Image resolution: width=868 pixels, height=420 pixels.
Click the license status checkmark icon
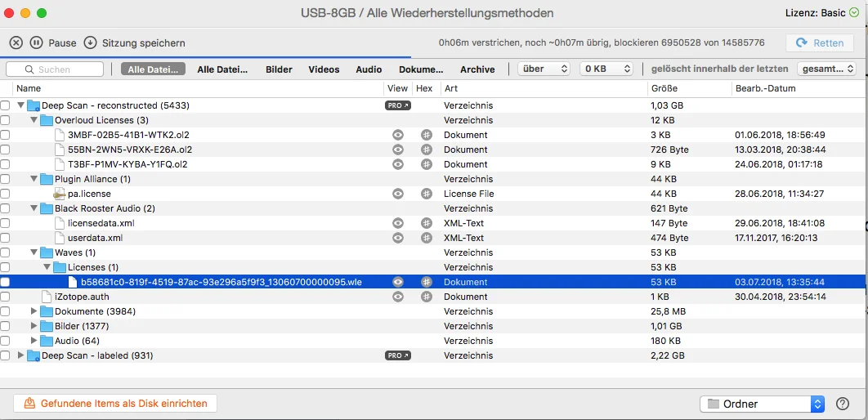[854, 13]
